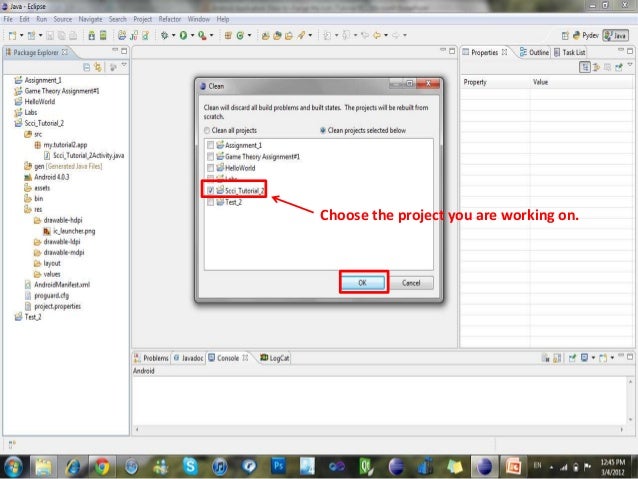Open the Refactor menu

click(170, 19)
